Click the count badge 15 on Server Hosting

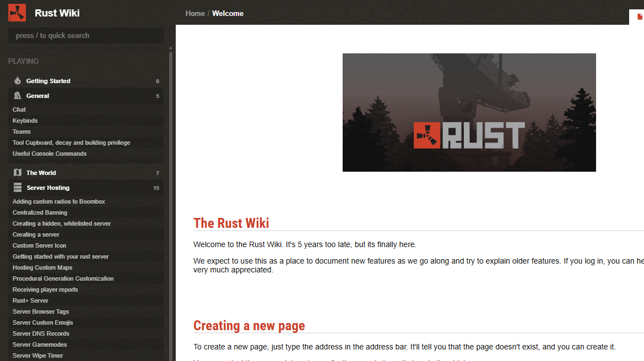click(x=156, y=188)
